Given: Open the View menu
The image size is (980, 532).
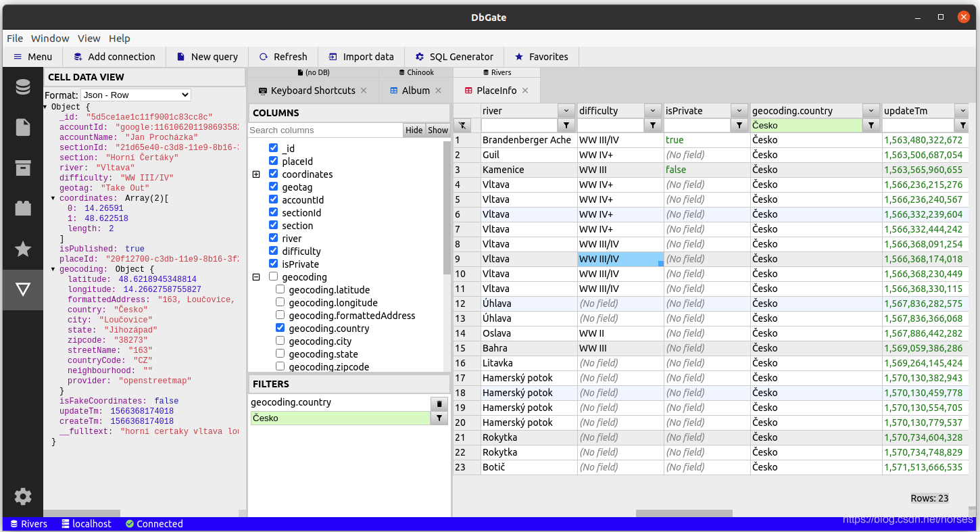Looking at the screenshot, I should (89, 39).
